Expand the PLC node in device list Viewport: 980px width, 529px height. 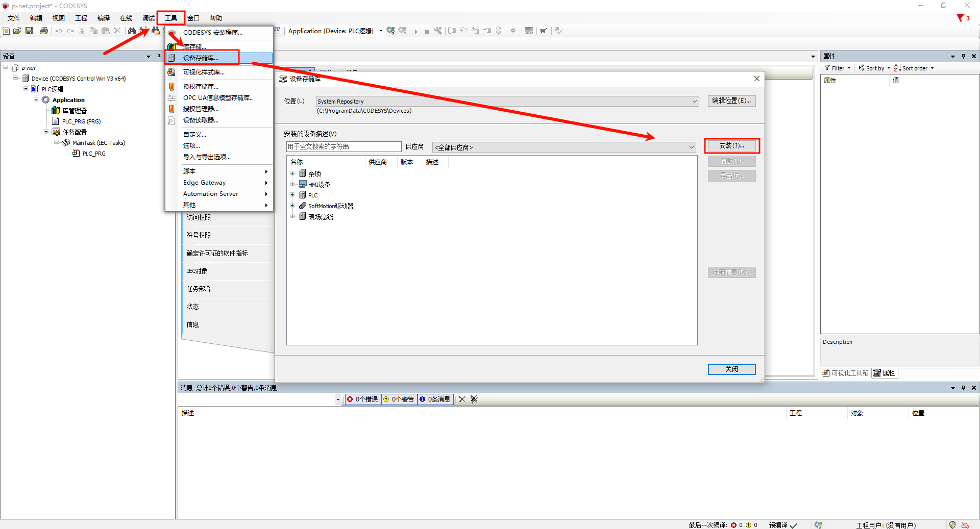pyautogui.click(x=292, y=195)
